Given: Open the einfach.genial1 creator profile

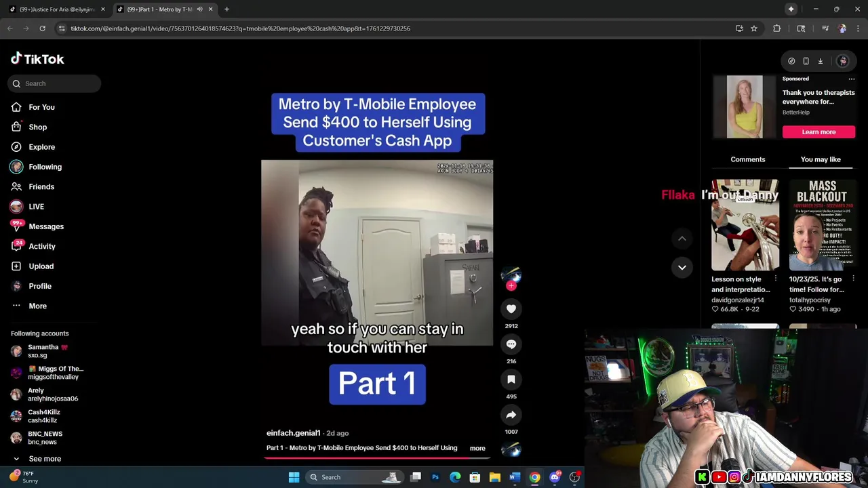Looking at the screenshot, I should pos(293,433).
